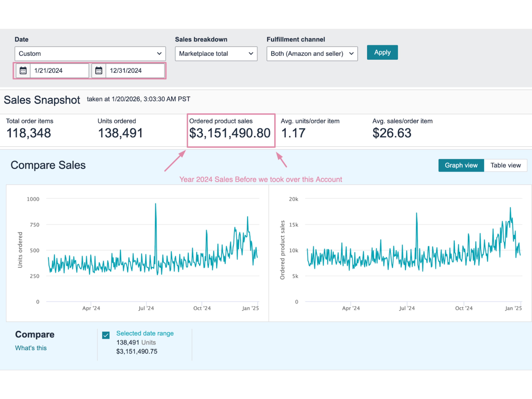
Task: Switch to Table view tab
Action: point(505,165)
